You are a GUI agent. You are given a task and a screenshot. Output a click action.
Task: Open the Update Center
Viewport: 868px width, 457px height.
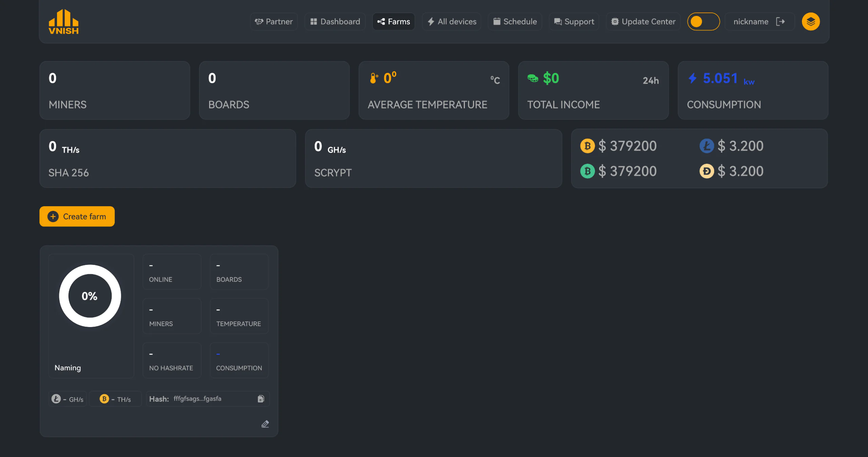[643, 22]
